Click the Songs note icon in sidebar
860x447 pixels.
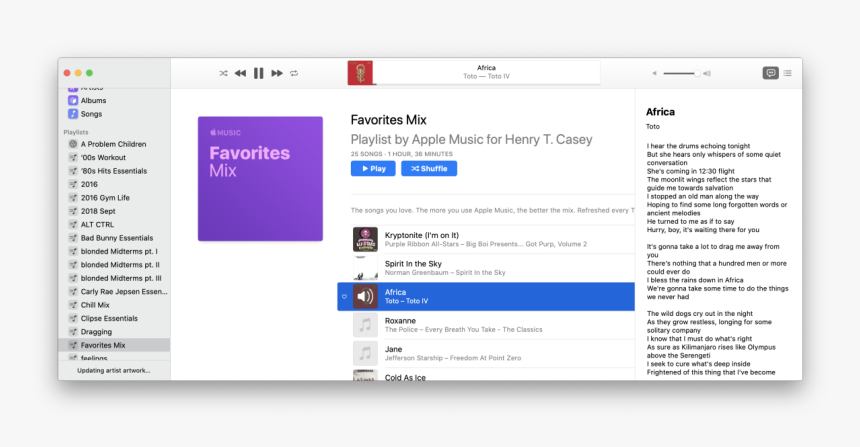[x=73, y=114]
